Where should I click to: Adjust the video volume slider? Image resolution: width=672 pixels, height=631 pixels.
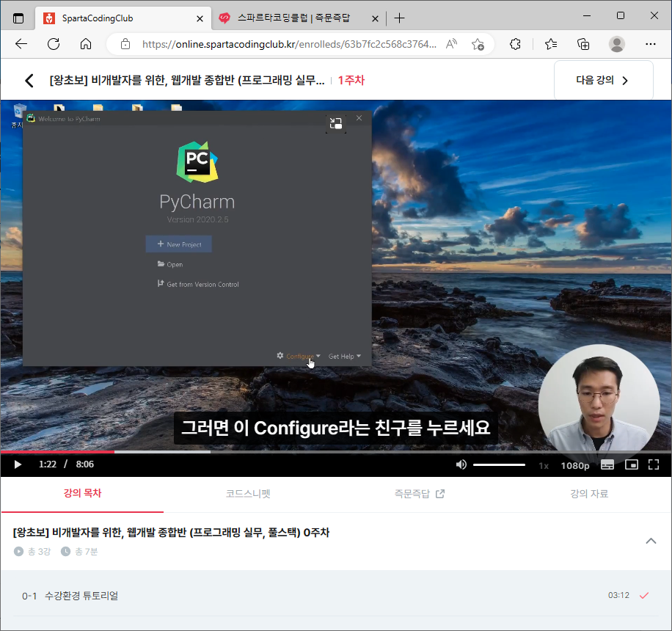(x=499, y=464)
